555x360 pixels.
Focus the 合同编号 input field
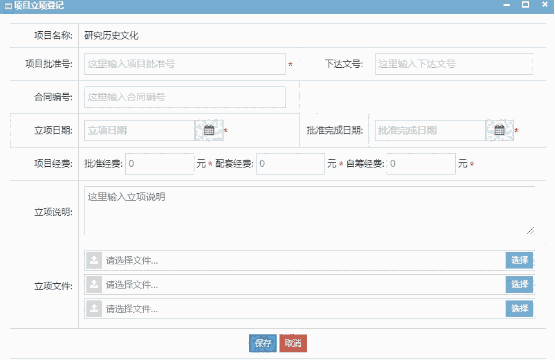point(185,97)
